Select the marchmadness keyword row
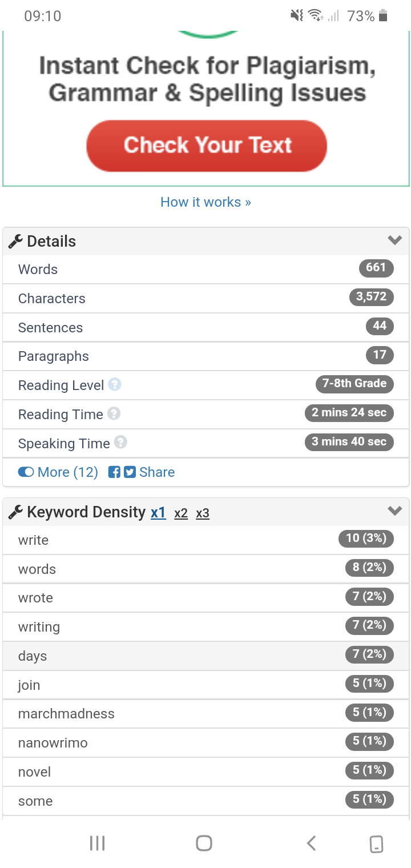The width and height of the screenshot is (411, 868). click(x=205, y=713)
